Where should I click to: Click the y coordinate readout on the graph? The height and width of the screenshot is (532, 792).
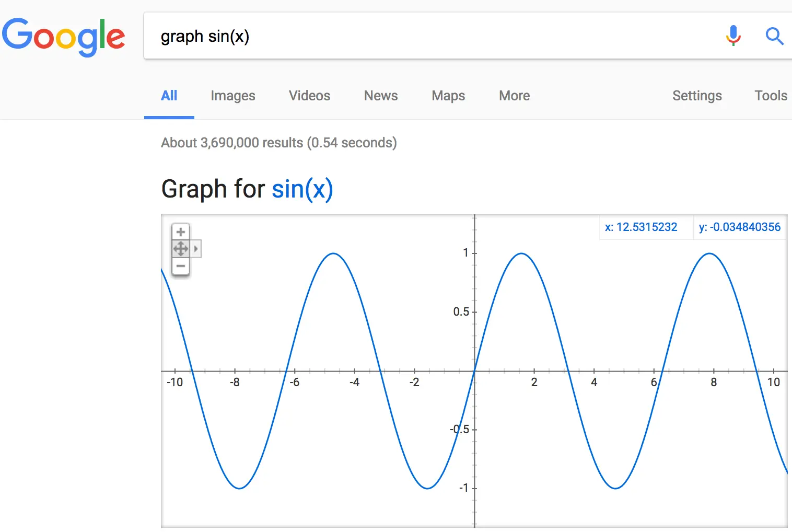coord(739,227)
